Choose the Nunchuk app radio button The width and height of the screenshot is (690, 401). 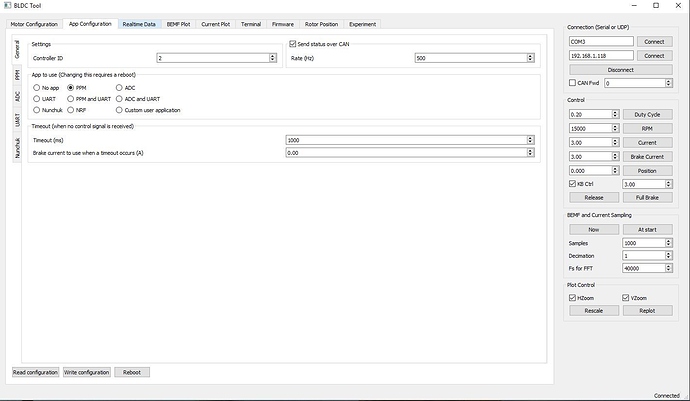coord(36,110)
